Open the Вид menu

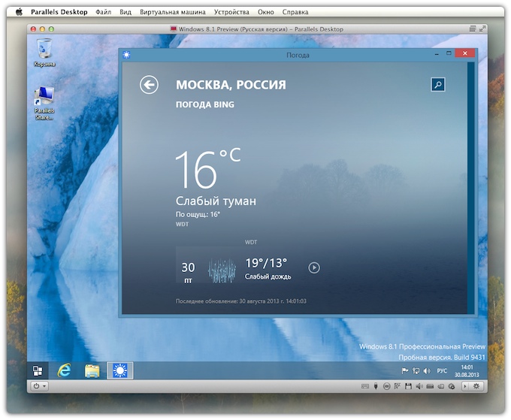coord(125,12)
